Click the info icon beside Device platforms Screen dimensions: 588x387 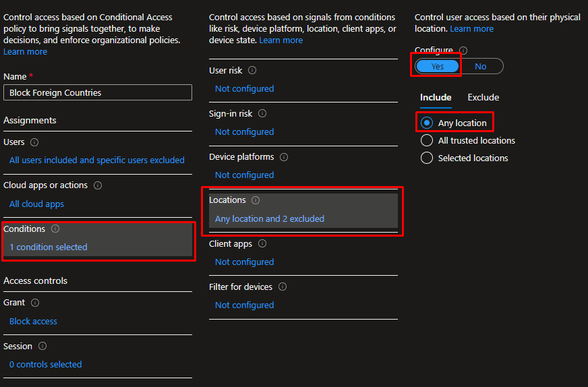(x=284, y=157)
